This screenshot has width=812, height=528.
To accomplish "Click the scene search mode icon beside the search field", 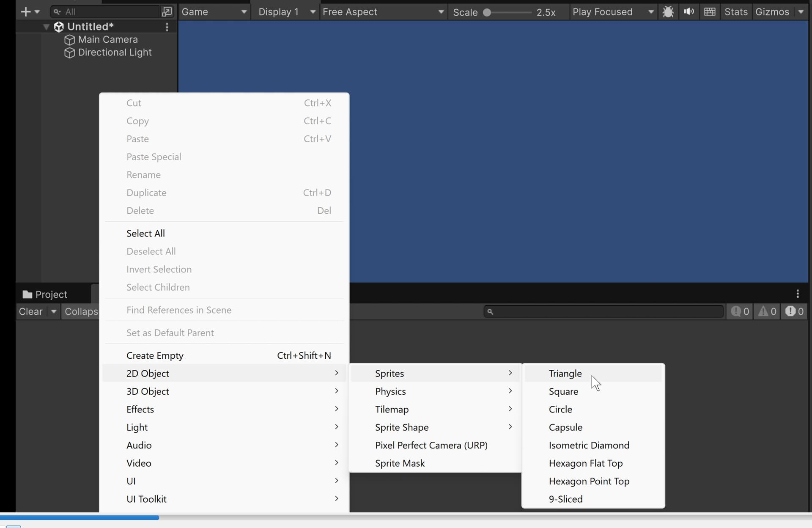I will click(x=167, y=12).
